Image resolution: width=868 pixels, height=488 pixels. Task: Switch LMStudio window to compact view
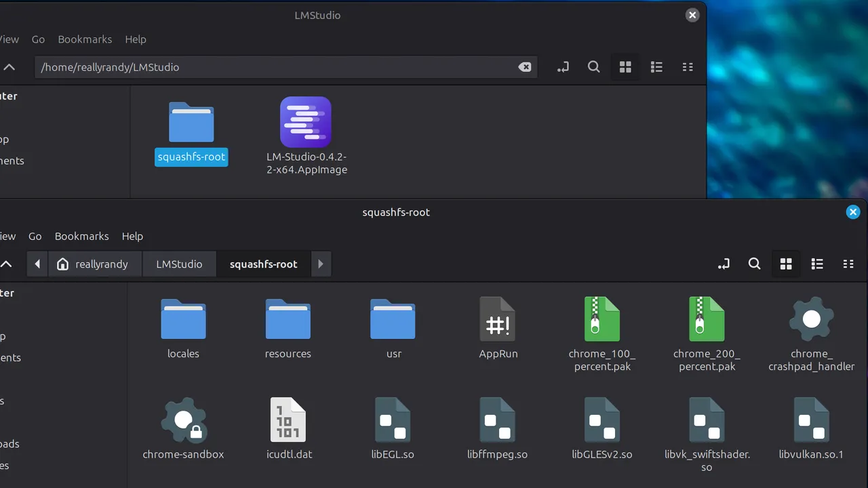[688, 67]
